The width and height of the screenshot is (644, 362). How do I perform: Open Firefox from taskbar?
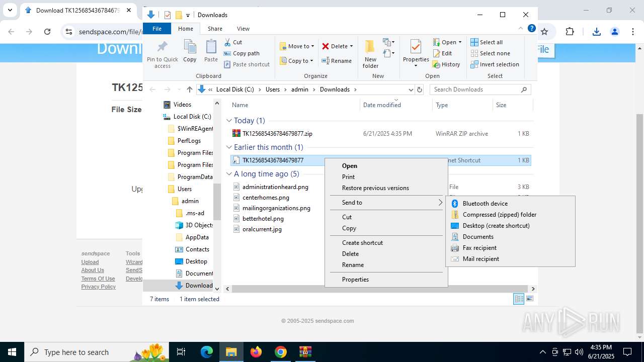tap(256, 352)
